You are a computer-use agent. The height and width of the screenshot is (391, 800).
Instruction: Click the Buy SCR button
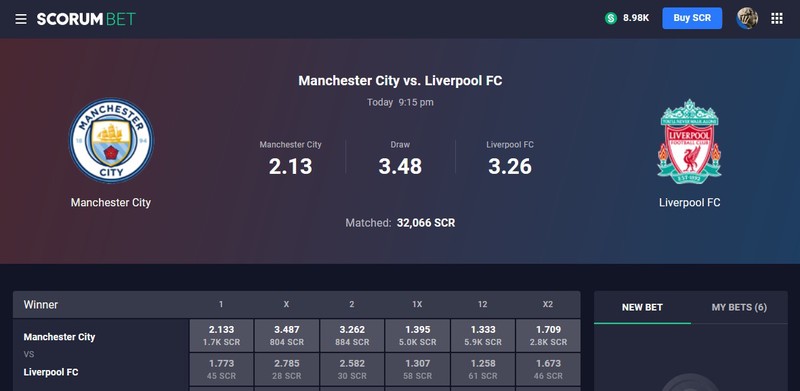[x=692, y=18]
